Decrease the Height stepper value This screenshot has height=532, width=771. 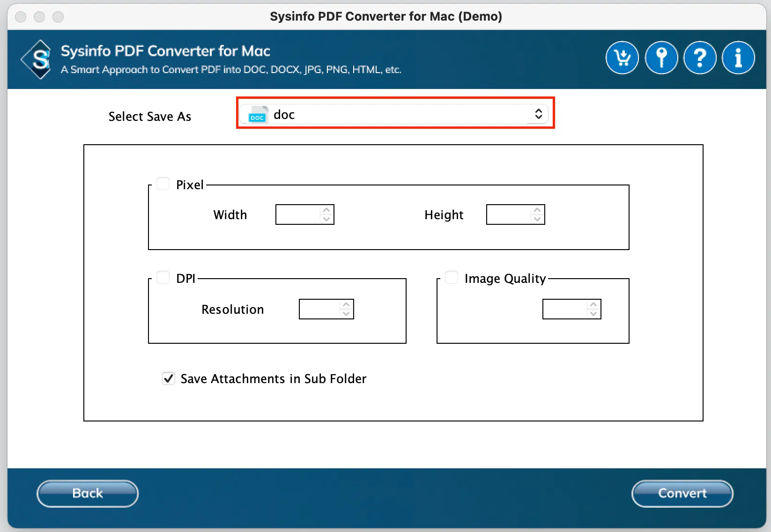(537, 219)
